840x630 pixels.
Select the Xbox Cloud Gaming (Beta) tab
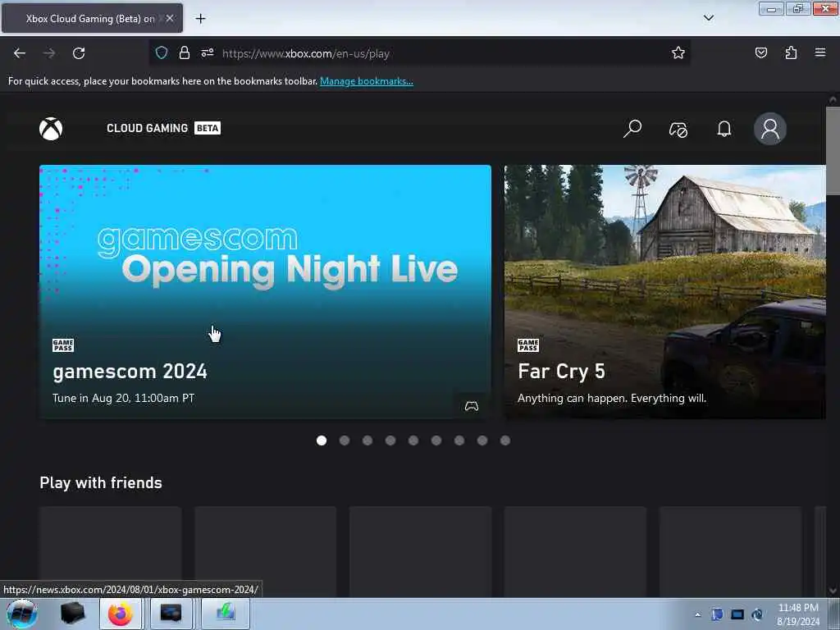[92, 18]
